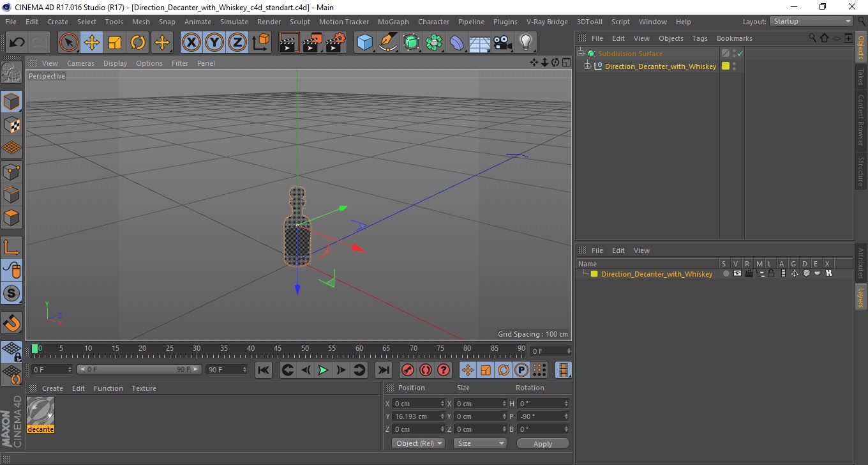Activate the Scale tool
The height and width of the screenshot is (465, 868).
point(115,43)
